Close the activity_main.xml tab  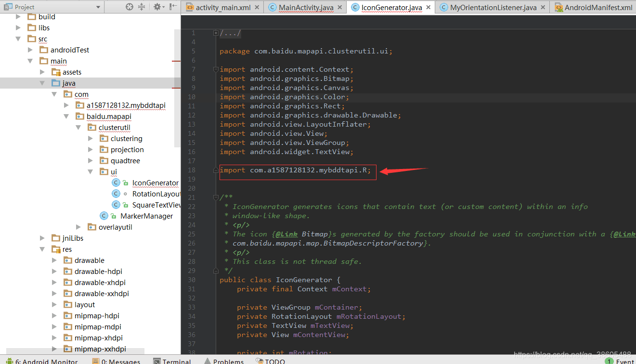point(257,8)
